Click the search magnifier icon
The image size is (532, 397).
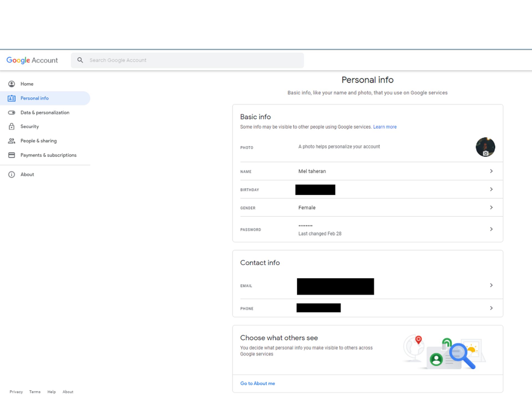coord(80,60)
